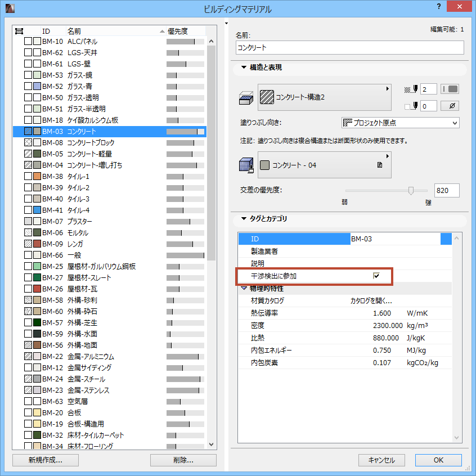Click the panel toggle arrow above the divider
Image resolution: width=476 pixels, height=476 pixels.
pyautogui.click(x=226, y=23)
